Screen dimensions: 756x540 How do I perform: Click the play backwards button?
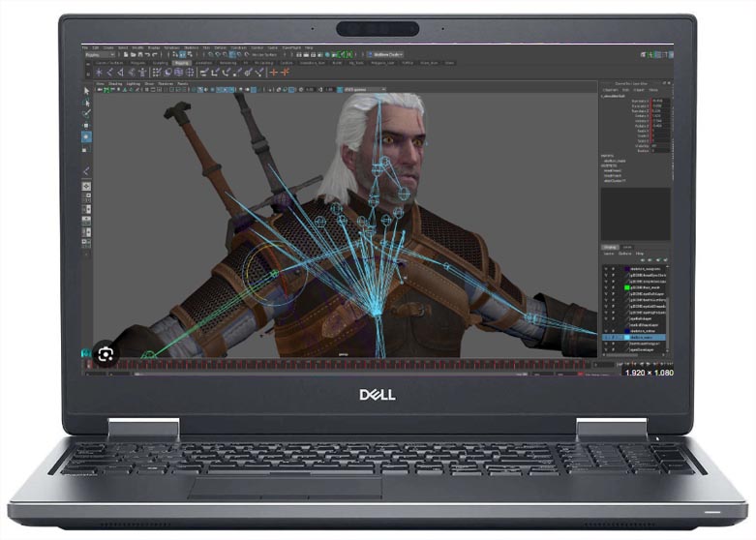641,364
